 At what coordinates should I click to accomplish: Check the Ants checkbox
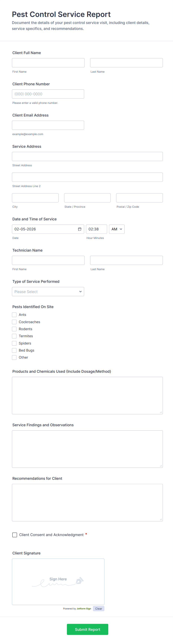coord(14,315)
